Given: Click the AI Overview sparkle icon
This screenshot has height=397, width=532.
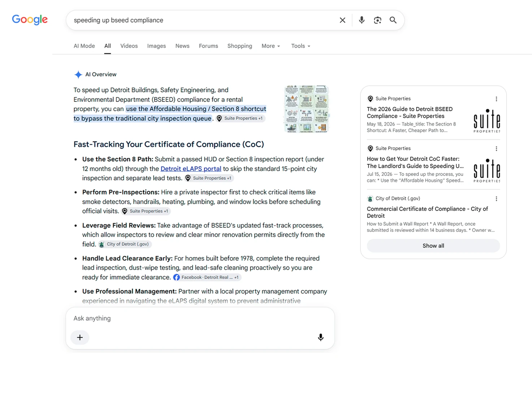Looking at the screenshot, I should click(x=78, y=74).
